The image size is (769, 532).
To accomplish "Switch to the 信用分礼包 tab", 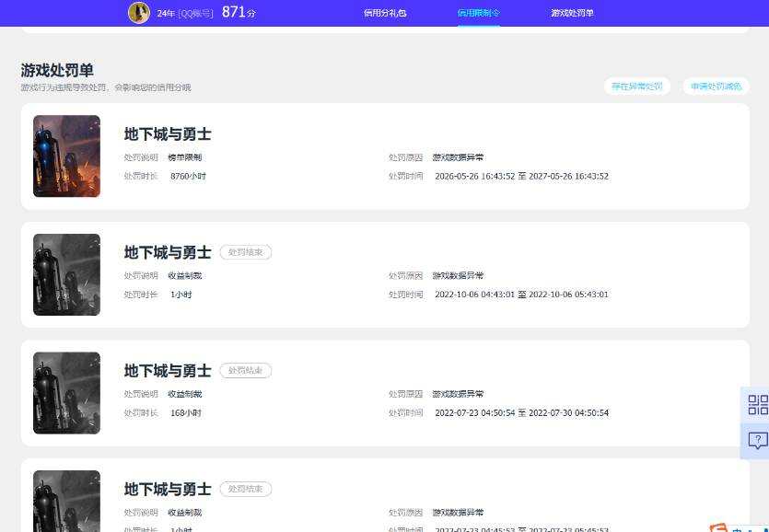I will pos(385,13).
